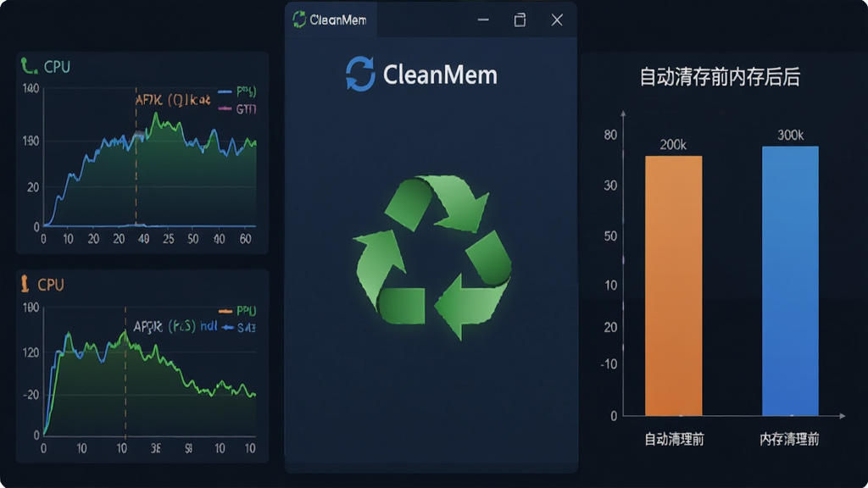Click the 自动清理前 axis label
The height and width of the screenshot is (488, 868).
(674, 440)
